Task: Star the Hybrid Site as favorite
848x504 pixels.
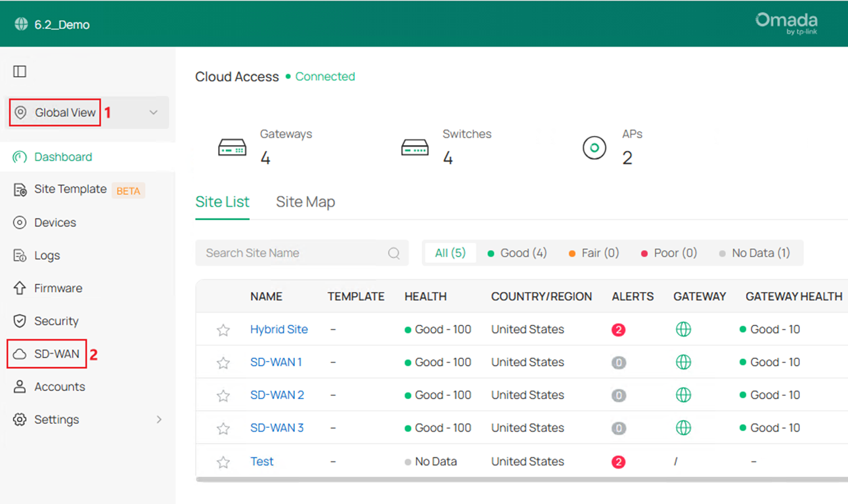Action: tap(223, 329)
